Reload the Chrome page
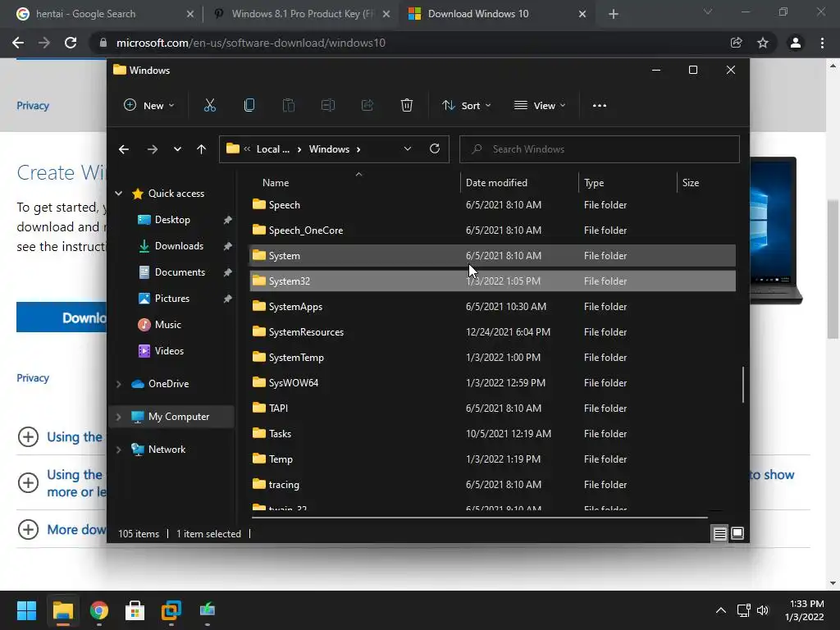 (71, 43)
